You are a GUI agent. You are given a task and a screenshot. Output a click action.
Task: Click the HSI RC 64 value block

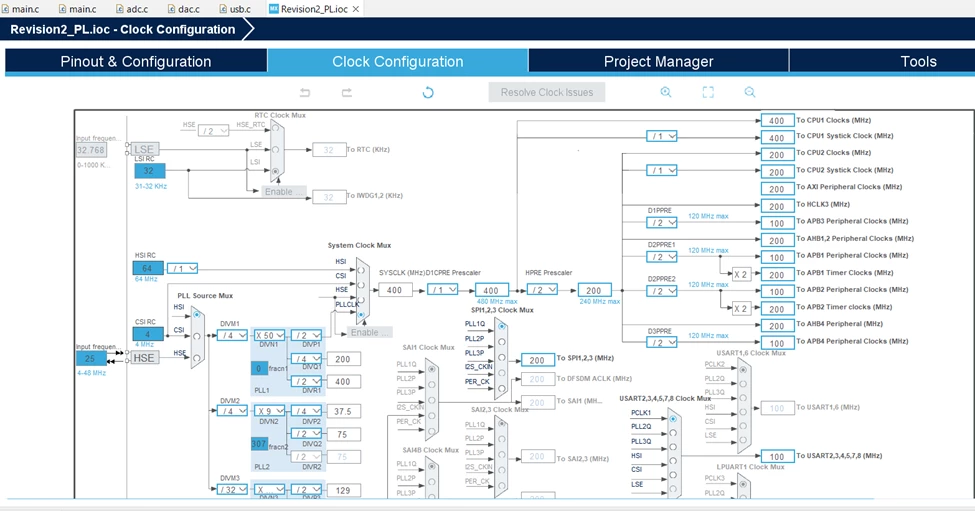click(x=148, y=269)
